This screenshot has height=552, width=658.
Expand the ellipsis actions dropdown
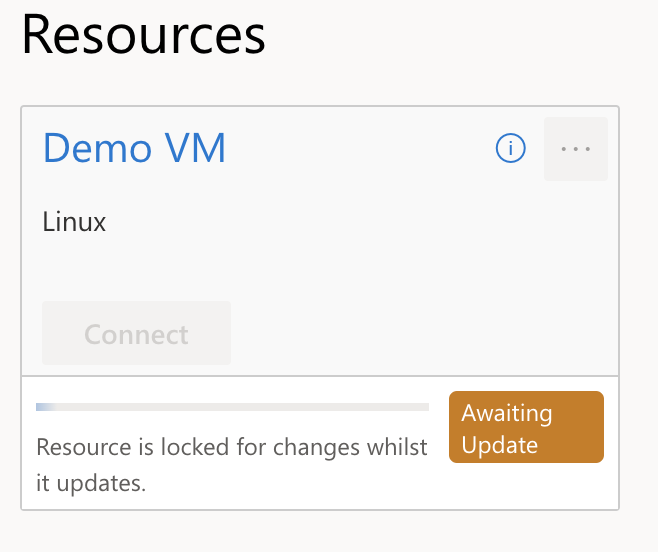[x=576, y=149]
